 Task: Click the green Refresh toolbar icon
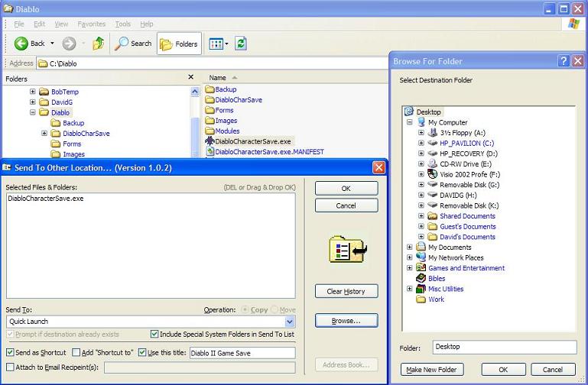click(240, 44)
